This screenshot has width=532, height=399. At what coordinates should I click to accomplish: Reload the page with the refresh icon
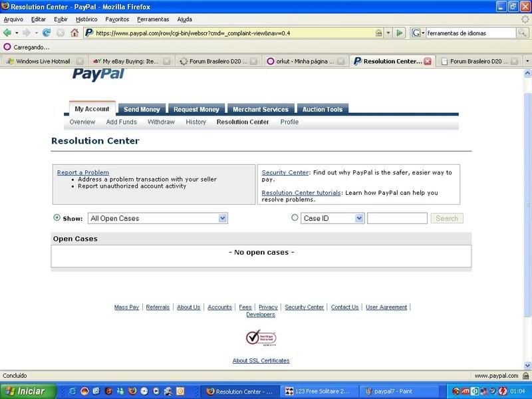[x=47, y=33]
